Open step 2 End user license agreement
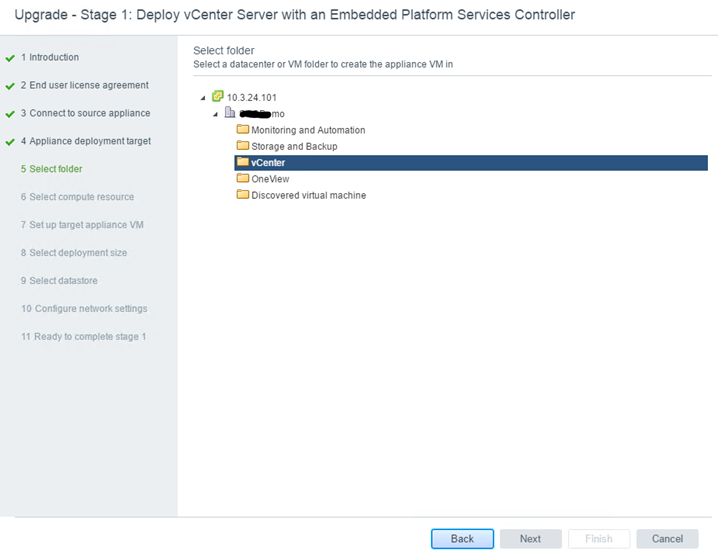This screenshot has height=554, width=718. point(84,85)
